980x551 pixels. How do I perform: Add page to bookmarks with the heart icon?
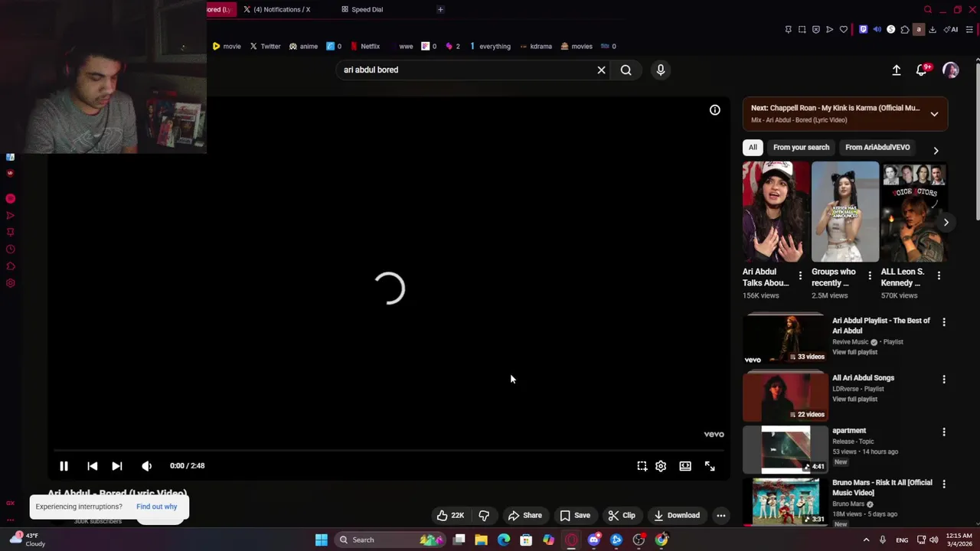point(844,30)
